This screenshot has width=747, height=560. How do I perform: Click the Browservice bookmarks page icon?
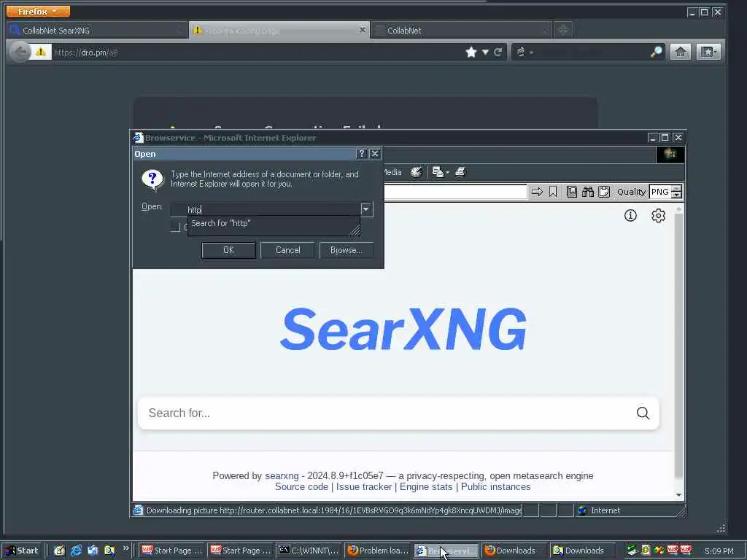(x=572, y=192)
